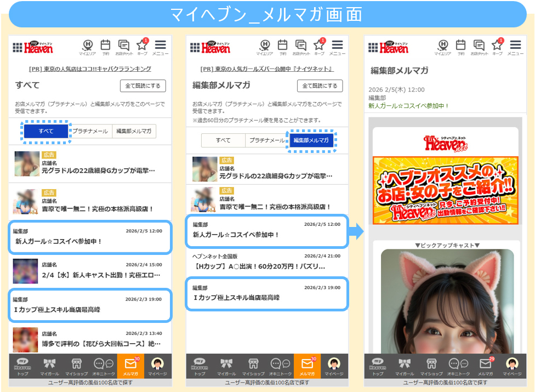This screenshot has width=535, height=392.
Task: Open マイガール ribbon icon in middle phone screen
Action: (x=226, y=366)
